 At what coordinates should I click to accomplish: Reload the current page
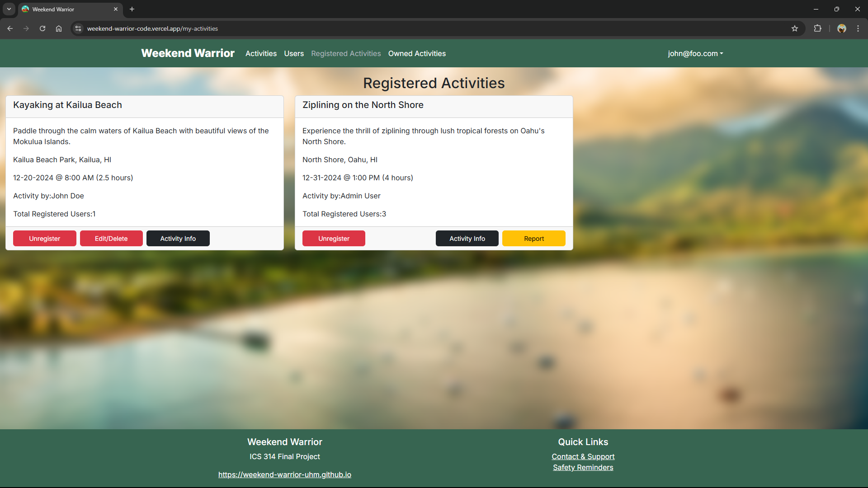pyautogui.click(x=42, y=28)
